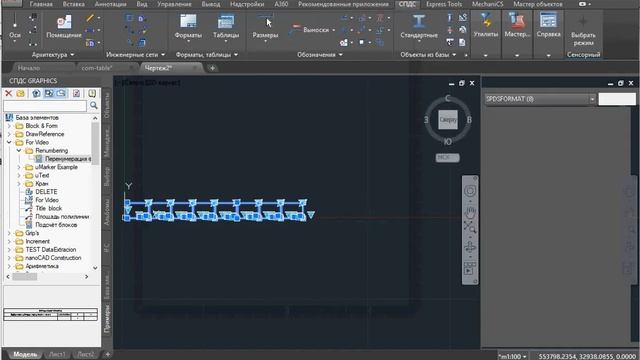Click the DELETE item in the tree
The height and width of the screenshot is (360, 640).
pyautogui.click(x=46, y=191)
